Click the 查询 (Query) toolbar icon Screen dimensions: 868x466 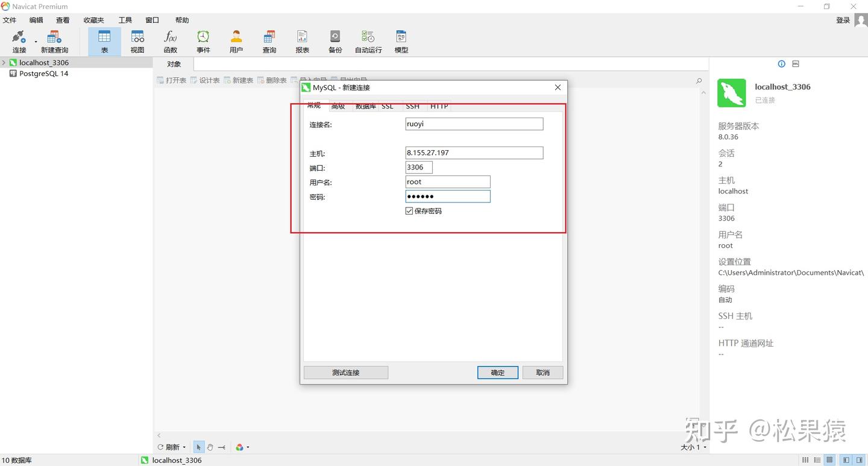[x=269, y=42]
